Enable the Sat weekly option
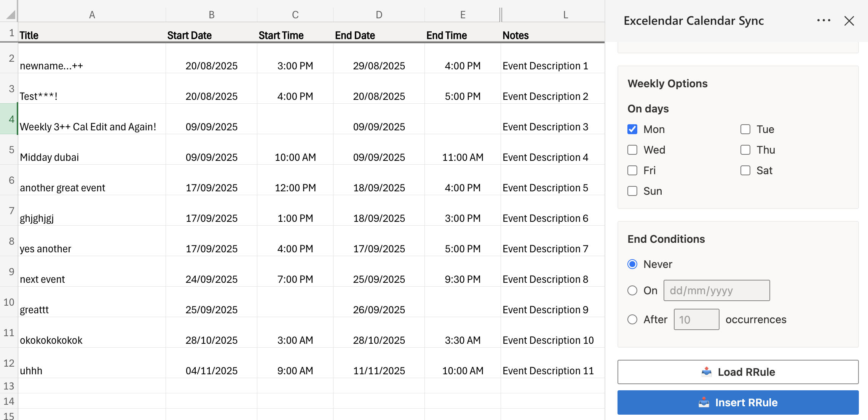The image size is (868, 420). pyautogui.click(x=745, y=170)
